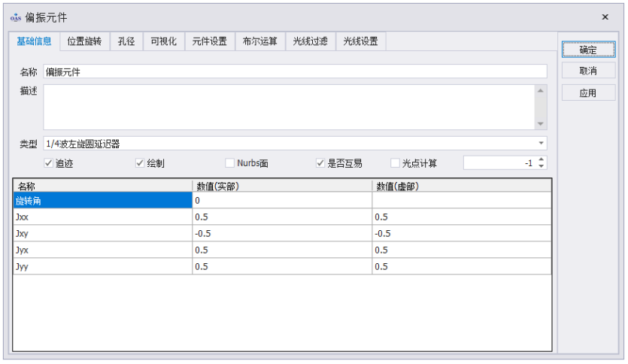Close the 偏振元件 dialog window

coord(605,17)
